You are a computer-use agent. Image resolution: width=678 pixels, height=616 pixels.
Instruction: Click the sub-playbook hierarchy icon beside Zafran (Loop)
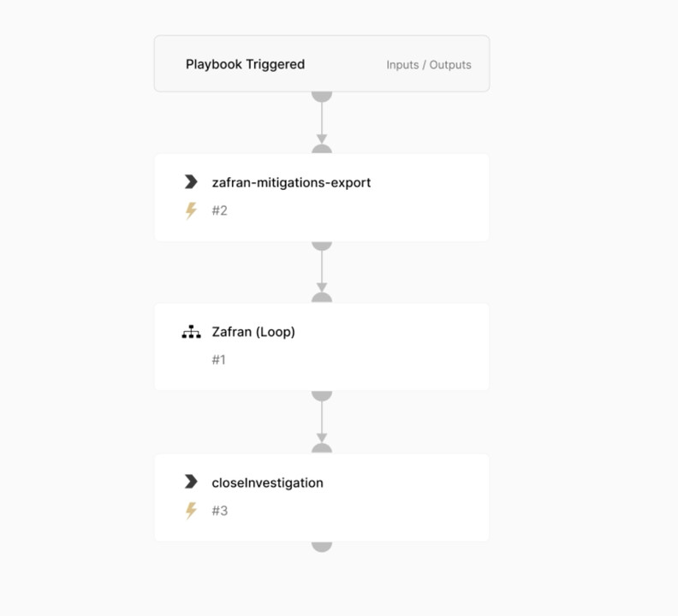click(191, 332)
